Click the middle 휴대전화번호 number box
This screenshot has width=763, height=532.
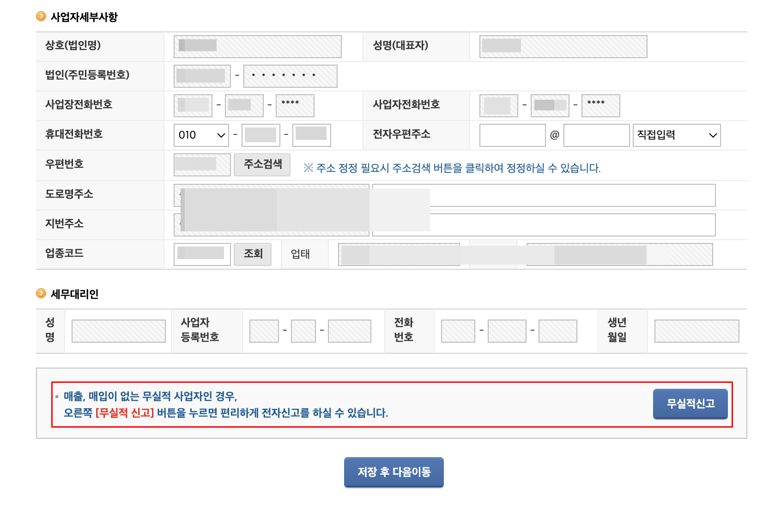(x=260, y=135)
